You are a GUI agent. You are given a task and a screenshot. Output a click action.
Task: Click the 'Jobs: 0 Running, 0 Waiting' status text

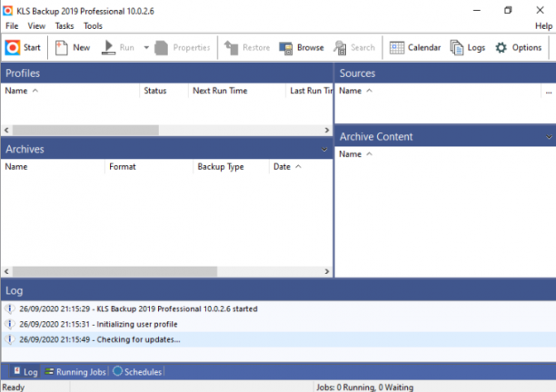[364, 387]
